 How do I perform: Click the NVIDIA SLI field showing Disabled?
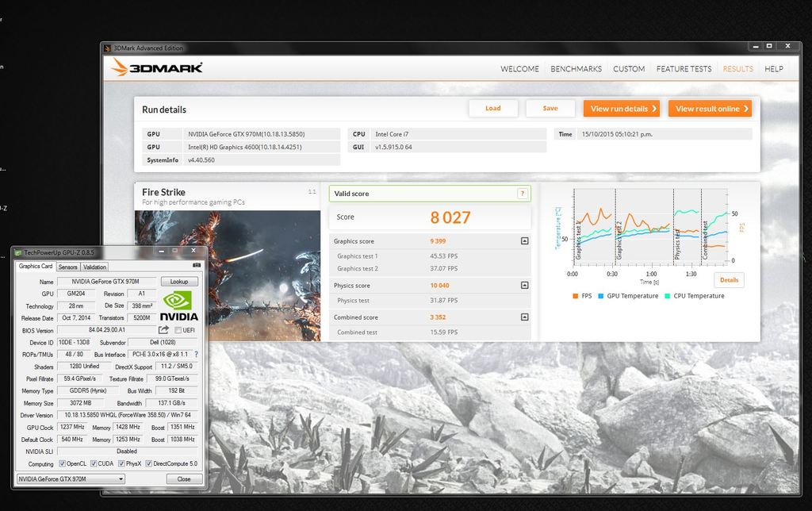(x=127, y=451)
